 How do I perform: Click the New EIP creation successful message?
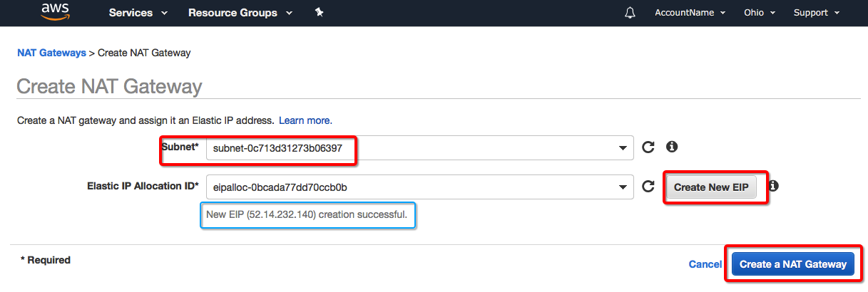[307, 214]
